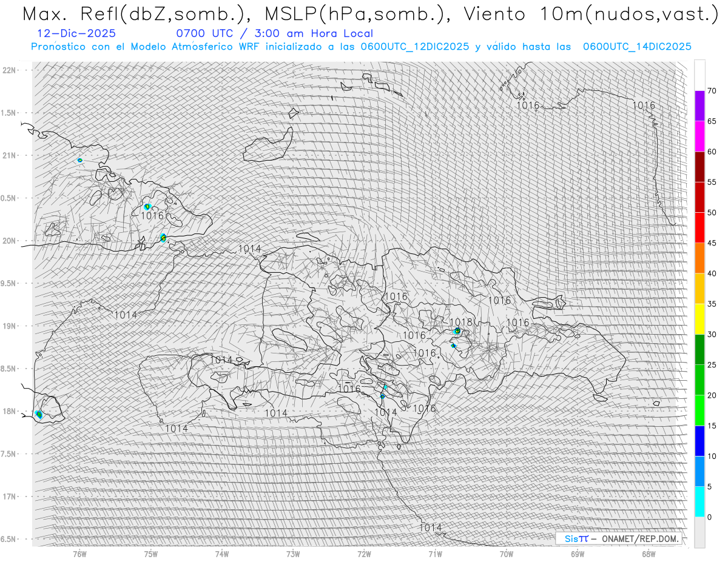The height and width of the screenshot is (562, 728).
Task: Click the '50' value on the colorbar scale
Action: [x=712, y=213]
